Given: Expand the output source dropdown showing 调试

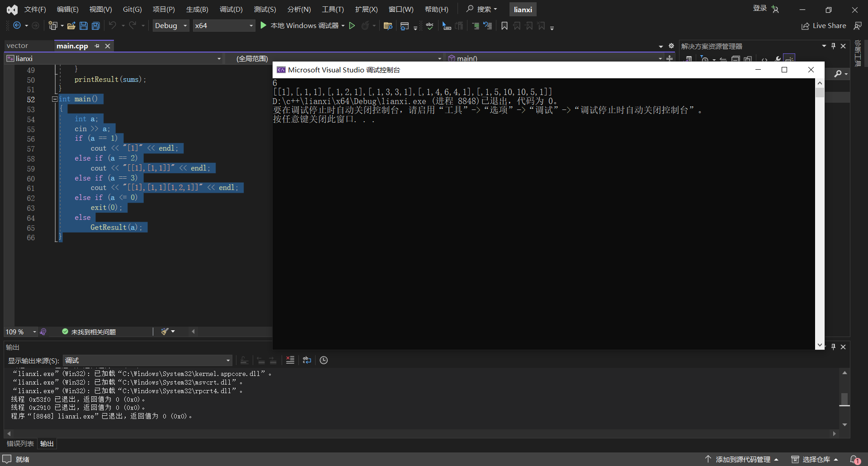Looking at the screenshot, I should (147, 361).
